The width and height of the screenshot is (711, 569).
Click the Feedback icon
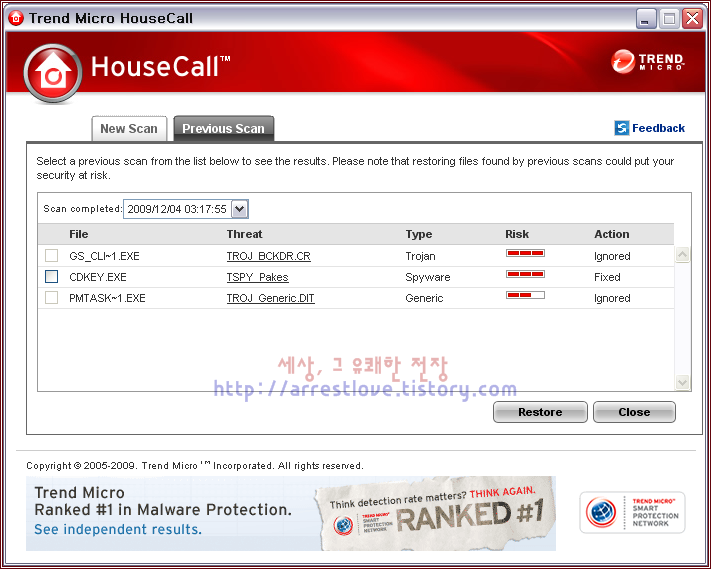(x=622, y=128)
